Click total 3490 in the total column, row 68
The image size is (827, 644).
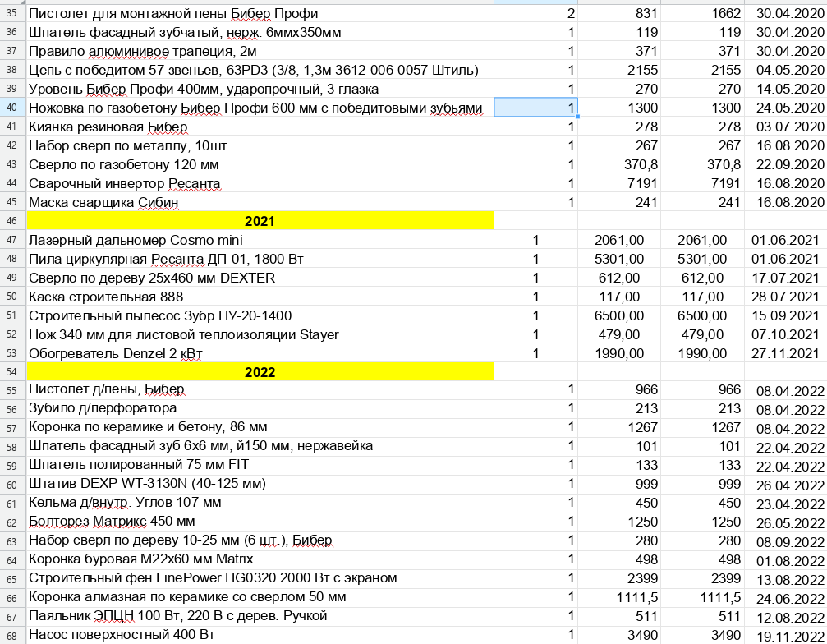point(702,635)
